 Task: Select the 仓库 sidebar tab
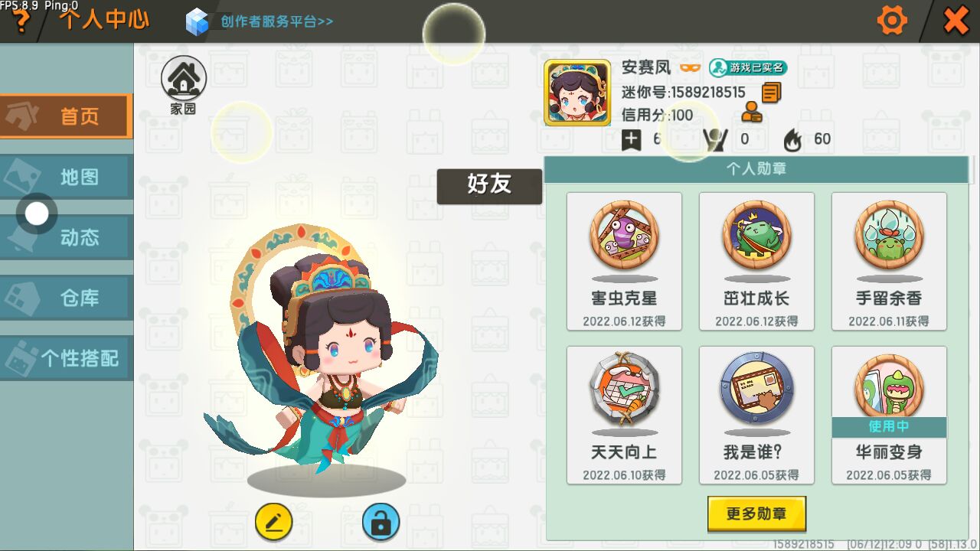pyautogui.click(x=67, y=298)
